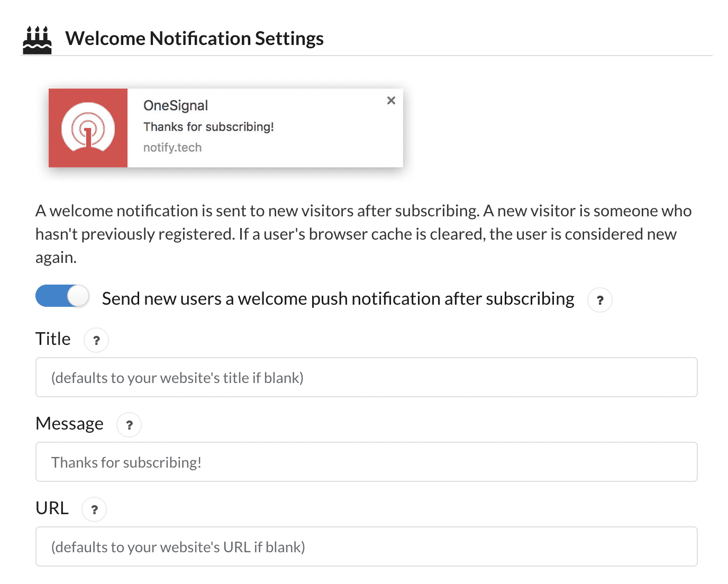Viewport: 728px width, 584px height.
Task: Disable the welcome push notification switch
Action: click(x=62, y=296)
